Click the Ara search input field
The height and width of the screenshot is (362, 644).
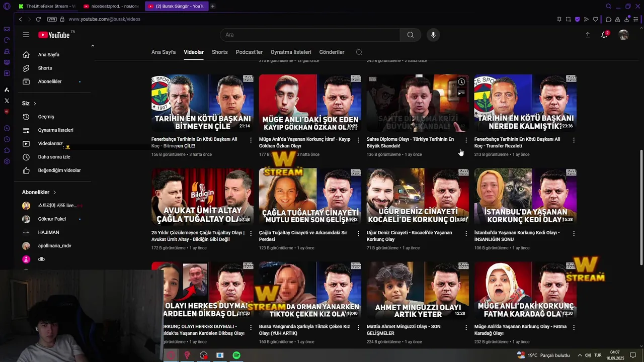[310, 35]
